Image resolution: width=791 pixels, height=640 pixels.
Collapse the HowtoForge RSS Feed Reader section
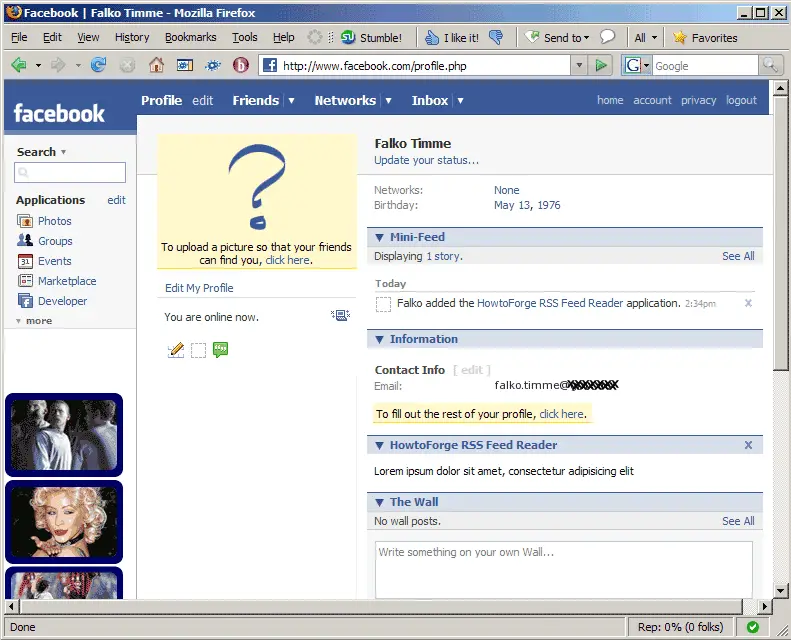pos(379,445)
